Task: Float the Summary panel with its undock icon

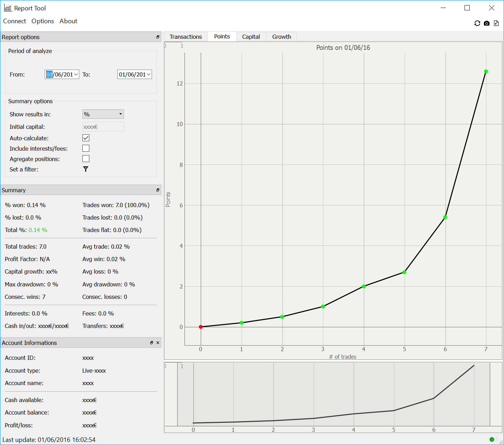Action: click(x=158, y=190)
